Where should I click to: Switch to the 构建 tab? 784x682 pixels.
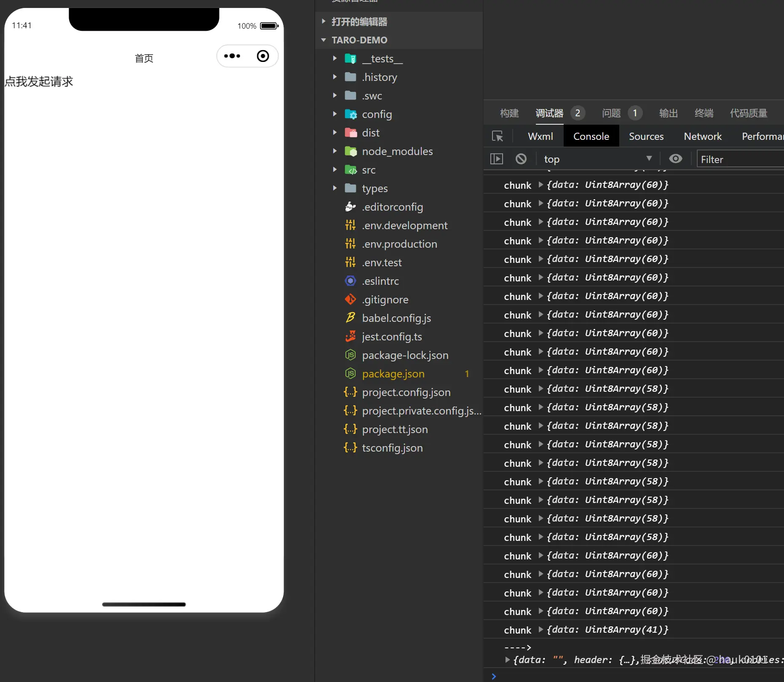coord(509,113)
